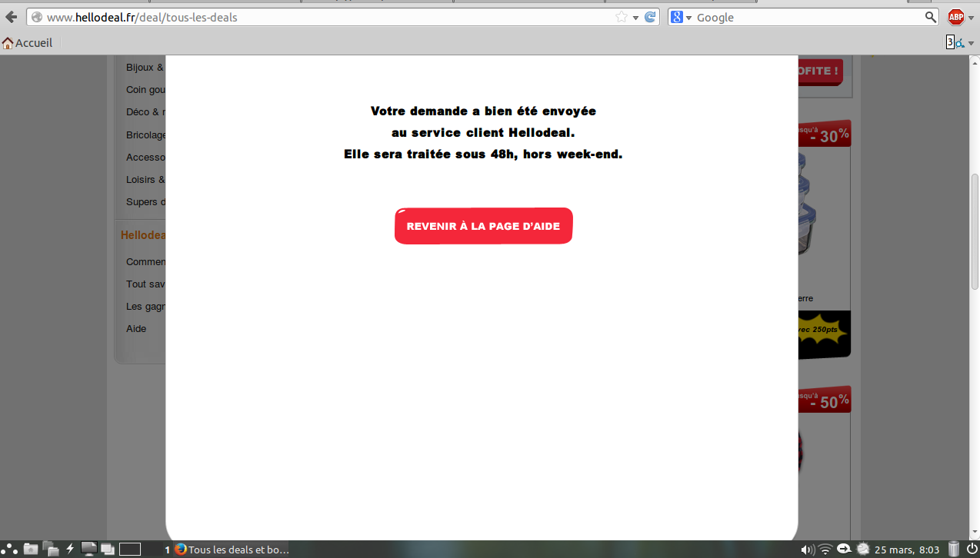Click Revenir à la page d'aide button
The image size is (980, 558).
(x=483, y=226)
